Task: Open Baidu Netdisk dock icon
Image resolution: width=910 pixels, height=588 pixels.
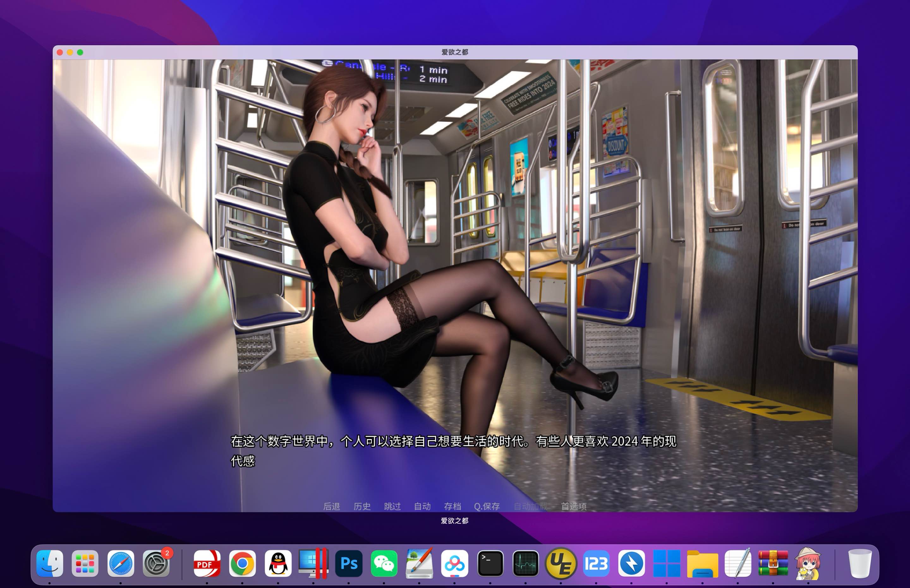Action: tap(454, 563)
